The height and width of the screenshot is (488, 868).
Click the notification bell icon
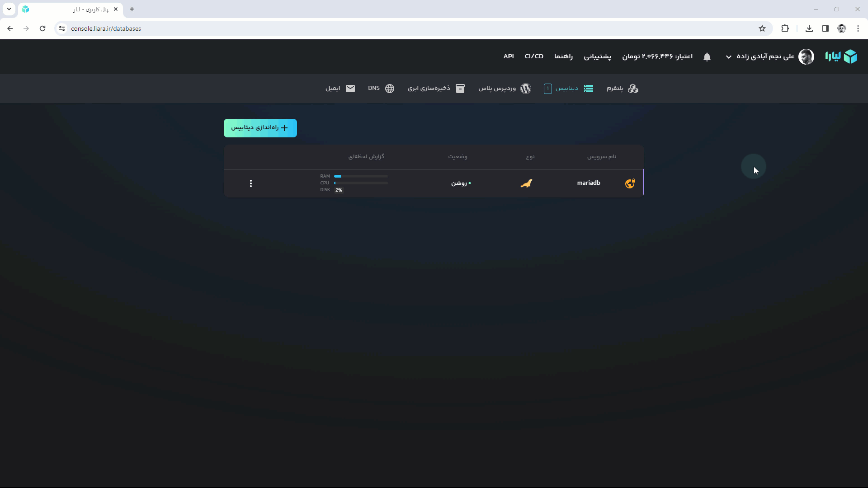(x=707, y=57)
